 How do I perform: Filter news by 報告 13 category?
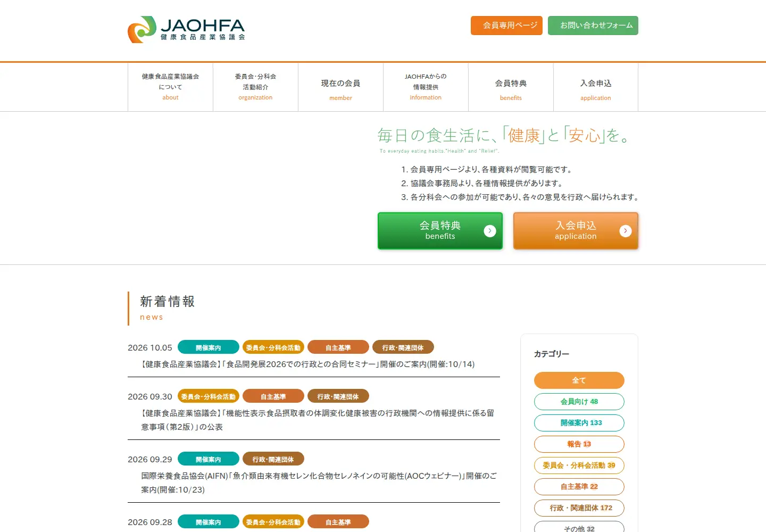click(x=579, y=444)
